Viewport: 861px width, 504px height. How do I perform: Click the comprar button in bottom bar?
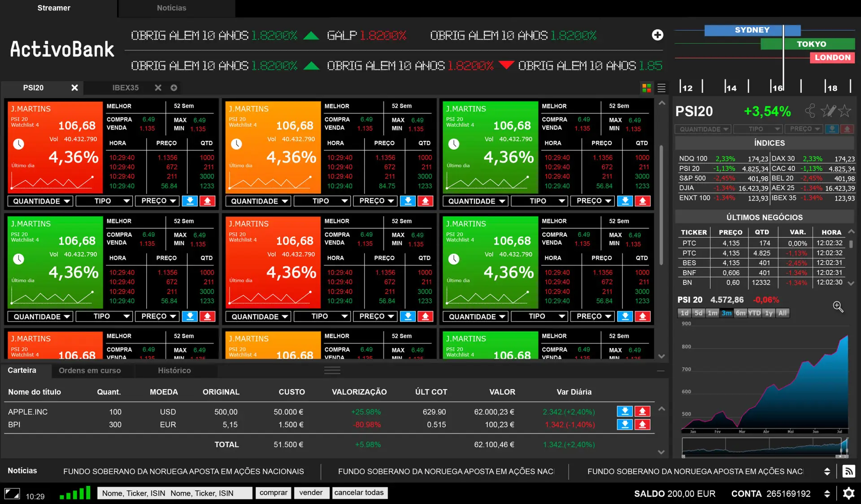click(x=273, y=493)
